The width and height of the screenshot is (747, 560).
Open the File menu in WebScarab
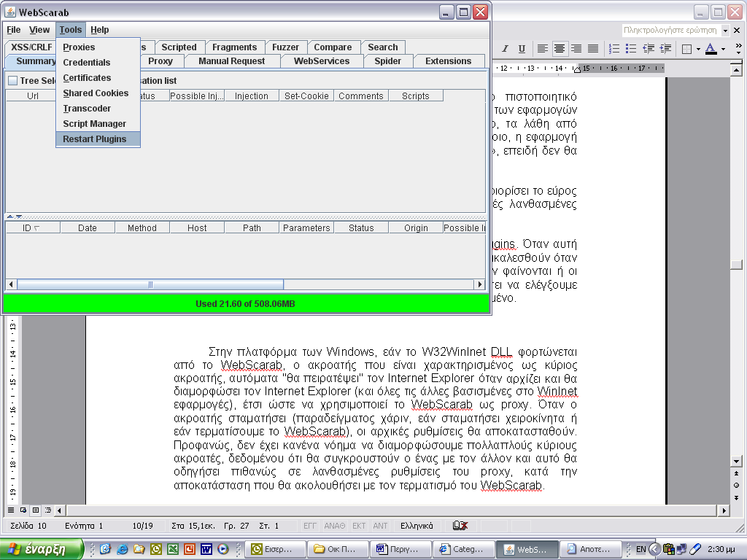coord(13,29)
